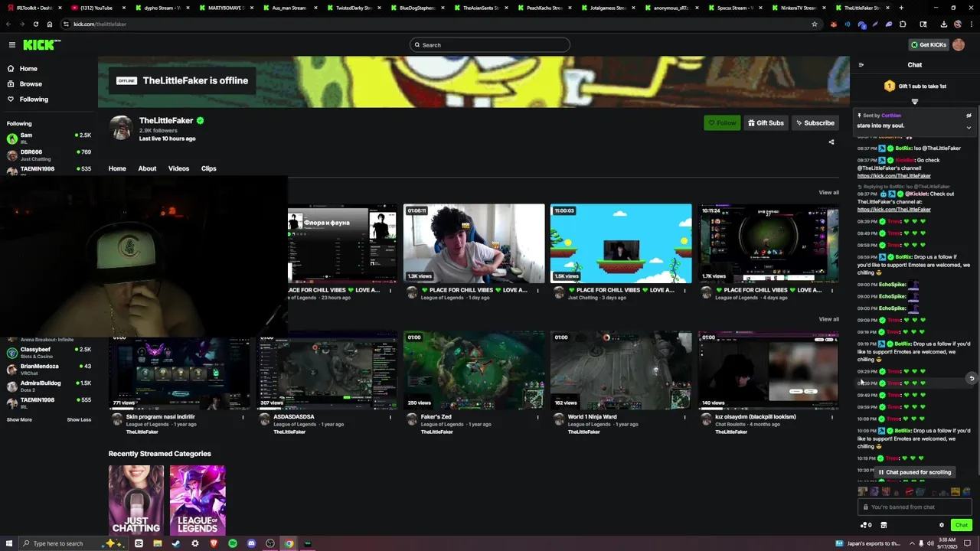The height and width of the screenshot is (551, 980).
Task: Open Sam's channel in Following list
Action: (x=48, y=139)
